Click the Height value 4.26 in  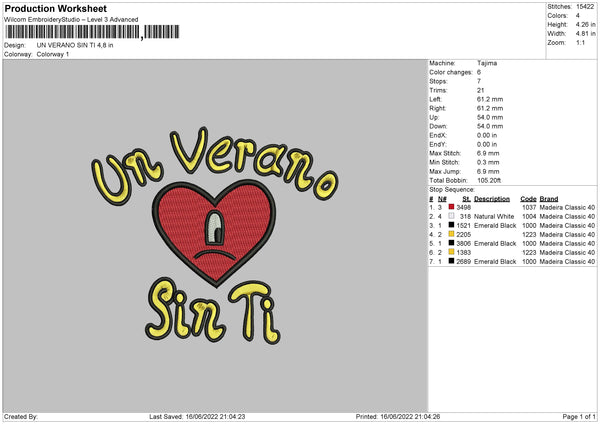pos(585,24)
